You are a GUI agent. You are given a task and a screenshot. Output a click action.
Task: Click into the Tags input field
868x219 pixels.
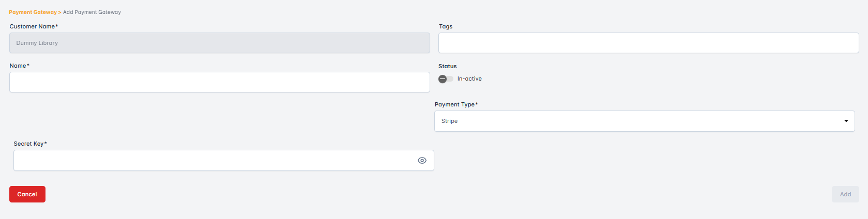click(648, 43)
